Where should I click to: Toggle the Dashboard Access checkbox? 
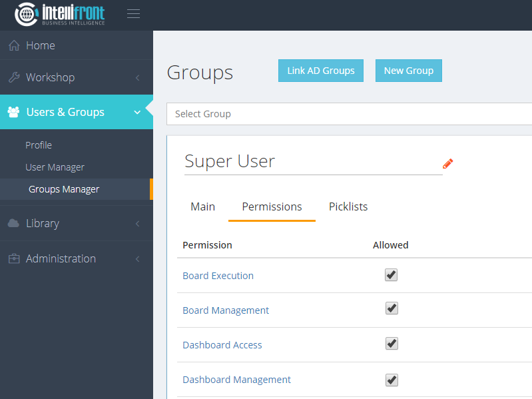pyautogui.click(x=392, y=344)
